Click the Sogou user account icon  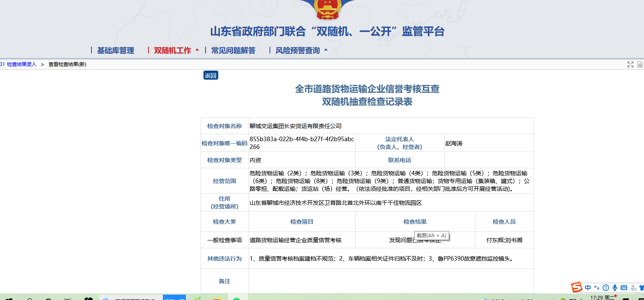(x=633, y=288)
